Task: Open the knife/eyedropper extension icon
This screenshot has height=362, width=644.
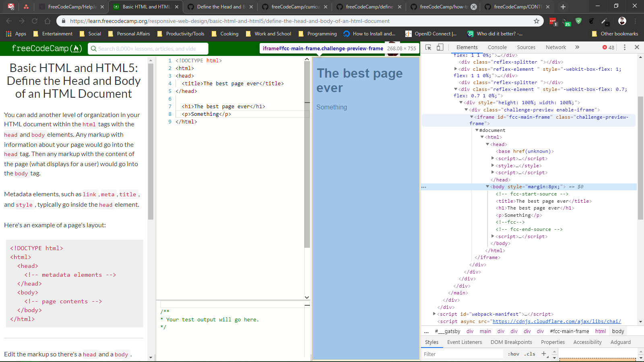Action: (604, 21)
